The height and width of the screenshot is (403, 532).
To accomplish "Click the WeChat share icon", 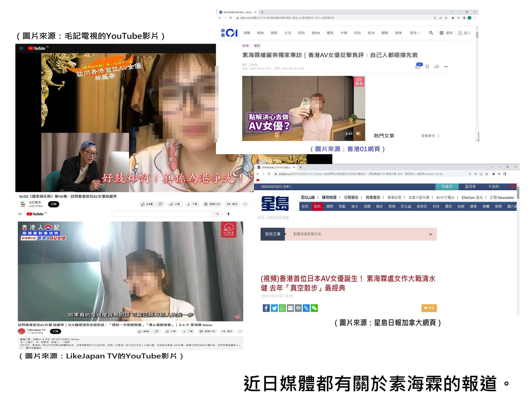I will click(x=314, y=308).
